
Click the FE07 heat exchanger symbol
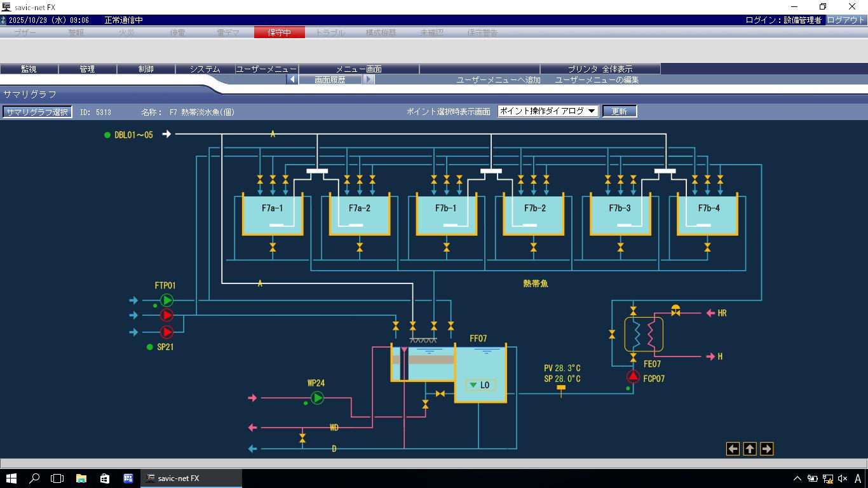coord(644,334)
